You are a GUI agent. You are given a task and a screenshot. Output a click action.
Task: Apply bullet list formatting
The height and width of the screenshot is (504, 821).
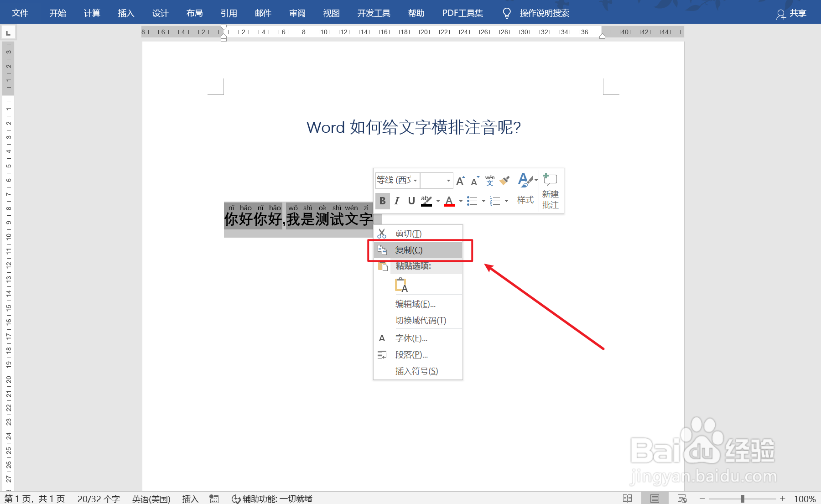pyautogui.click(x=472, y=201)
